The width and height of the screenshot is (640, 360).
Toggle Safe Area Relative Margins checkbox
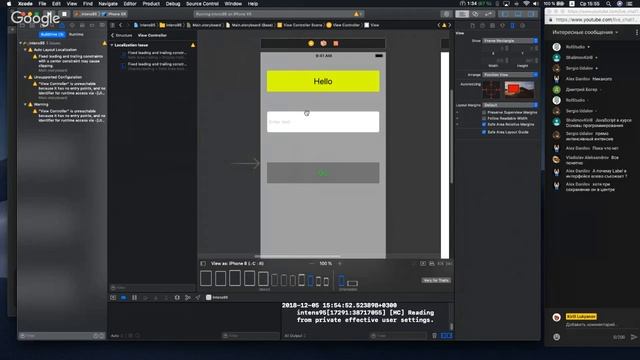click(484, 124)
